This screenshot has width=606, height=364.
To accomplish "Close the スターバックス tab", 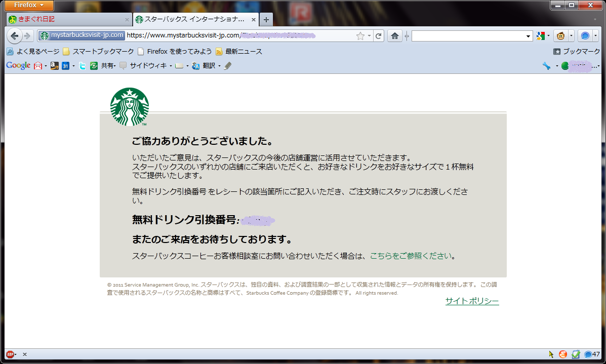I will 254,19.
